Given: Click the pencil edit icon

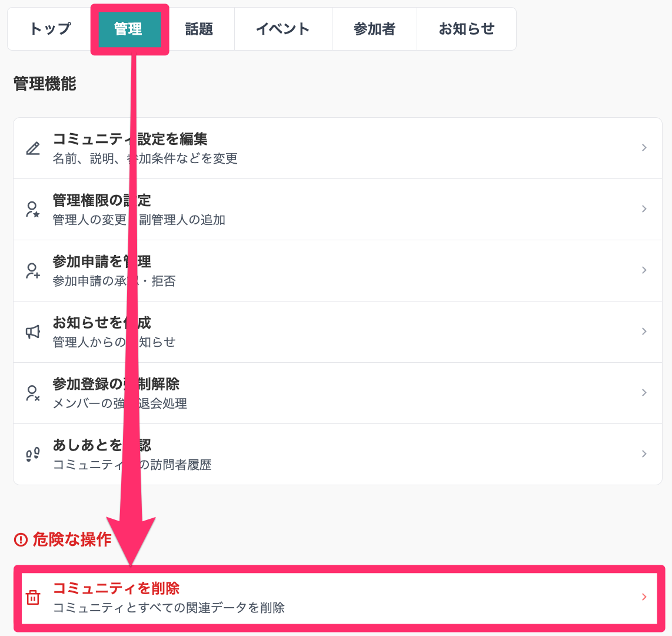Looking at the screenshot, I should tap(33, 148).
